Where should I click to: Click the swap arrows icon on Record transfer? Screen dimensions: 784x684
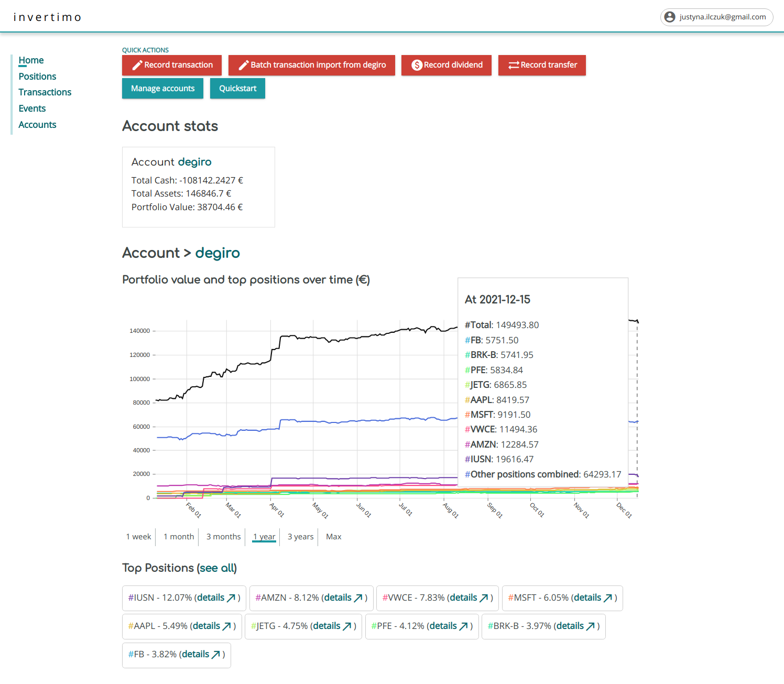(x=514, y=65)
